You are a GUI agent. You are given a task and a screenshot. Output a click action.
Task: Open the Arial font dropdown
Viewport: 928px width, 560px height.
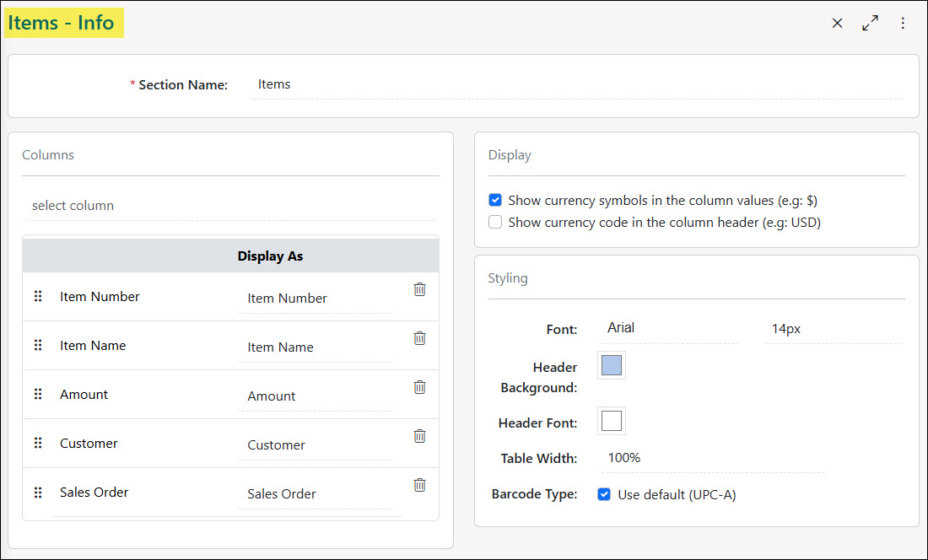tap(669, 328)
